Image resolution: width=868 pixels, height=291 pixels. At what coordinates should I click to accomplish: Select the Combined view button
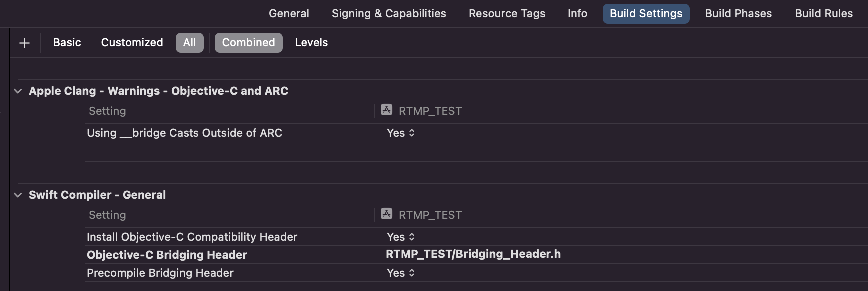[248, 43]
